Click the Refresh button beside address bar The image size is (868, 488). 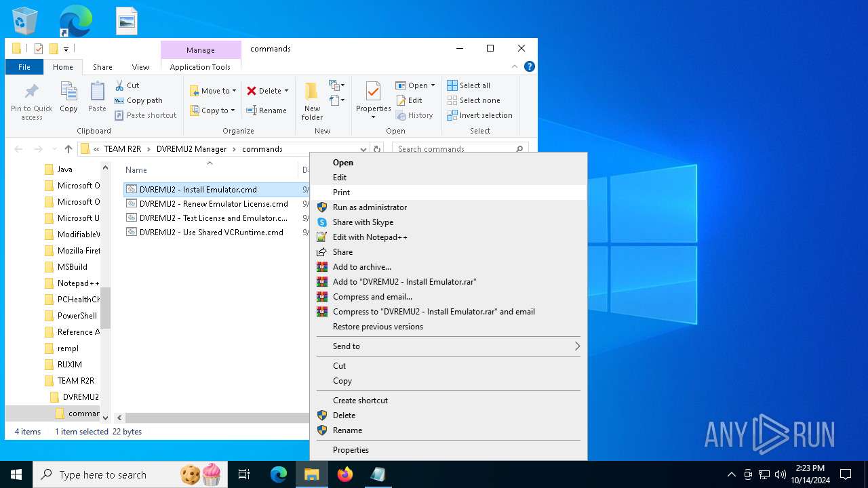click(378, 149)
